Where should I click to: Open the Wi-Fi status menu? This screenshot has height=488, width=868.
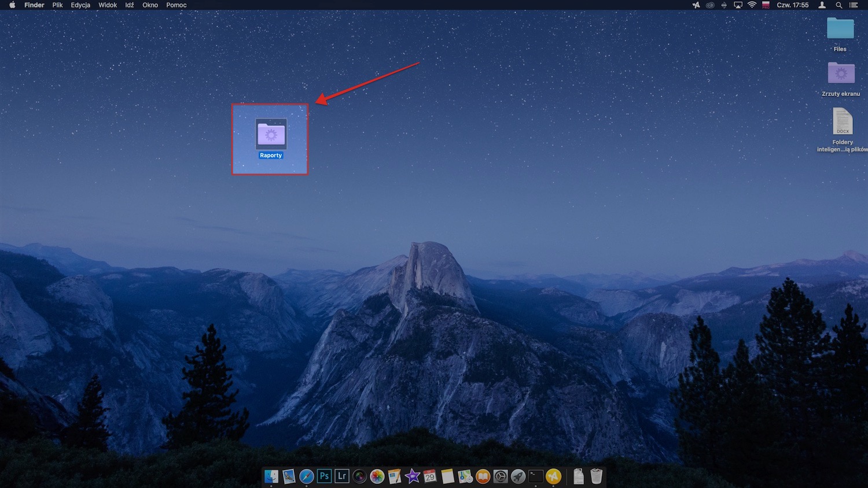click(752, 5)
